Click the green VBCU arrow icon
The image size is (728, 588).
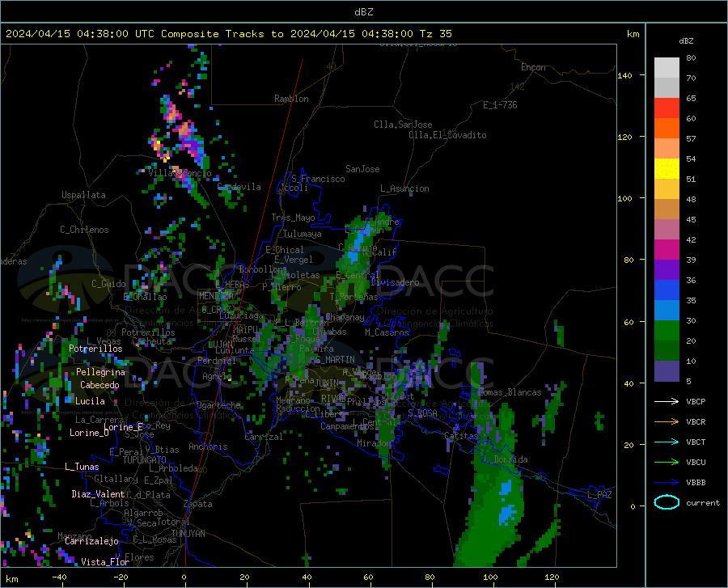(667, 462)
